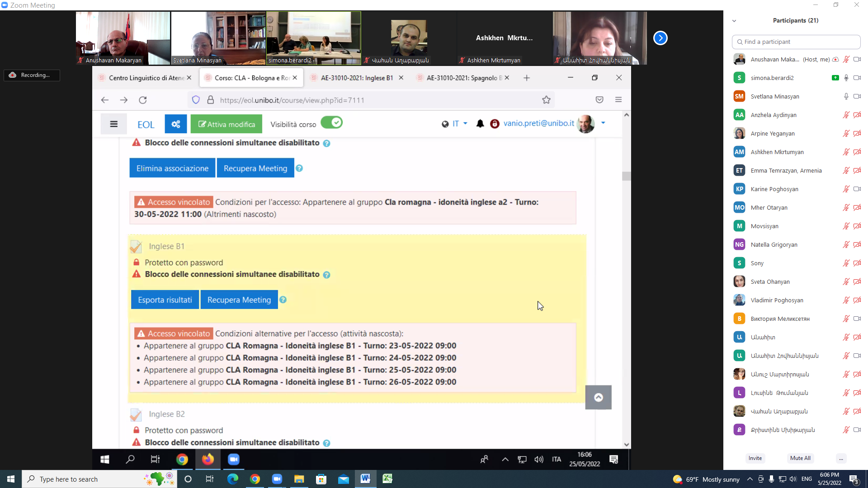
Task: Toggle Karine Poghosyan camera icon
Action: (x=857, y=189)
